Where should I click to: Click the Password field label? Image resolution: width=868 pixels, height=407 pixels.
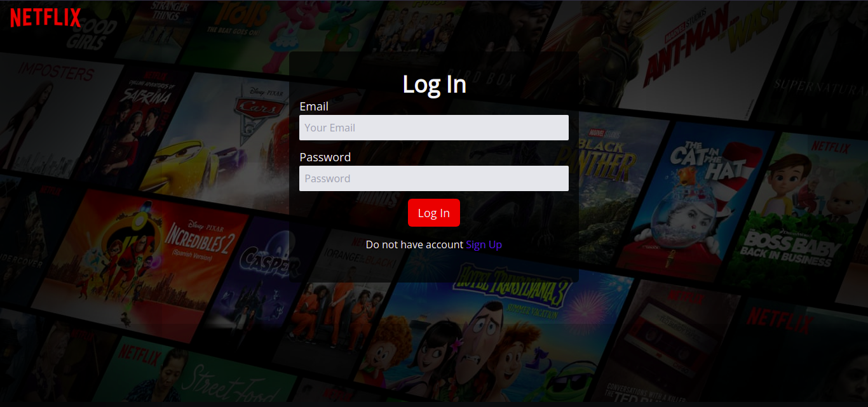(x=325, y=157)
